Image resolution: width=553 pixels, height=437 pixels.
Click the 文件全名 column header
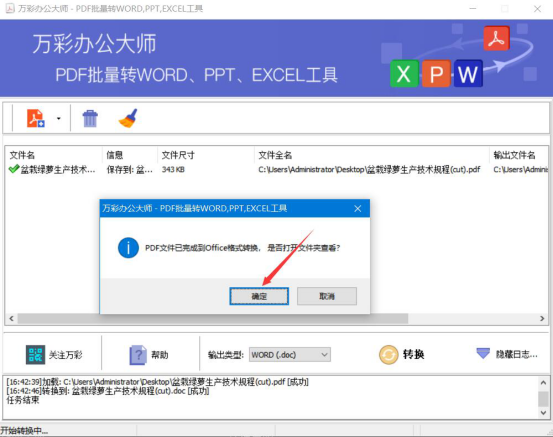pyautogui.click(x=275, y=155)
